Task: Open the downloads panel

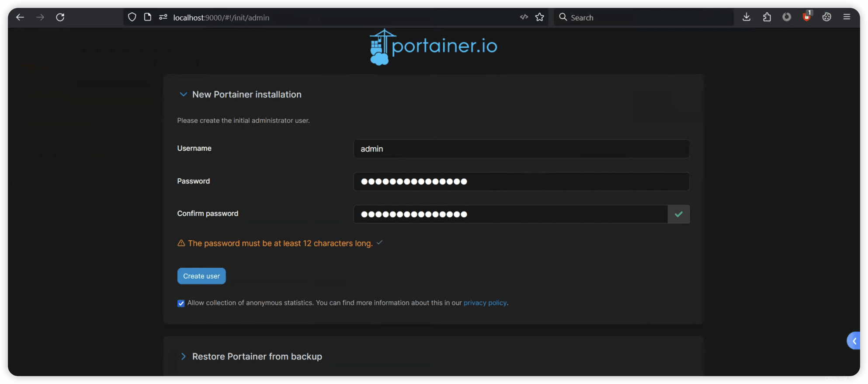Action: coord(746,17)
